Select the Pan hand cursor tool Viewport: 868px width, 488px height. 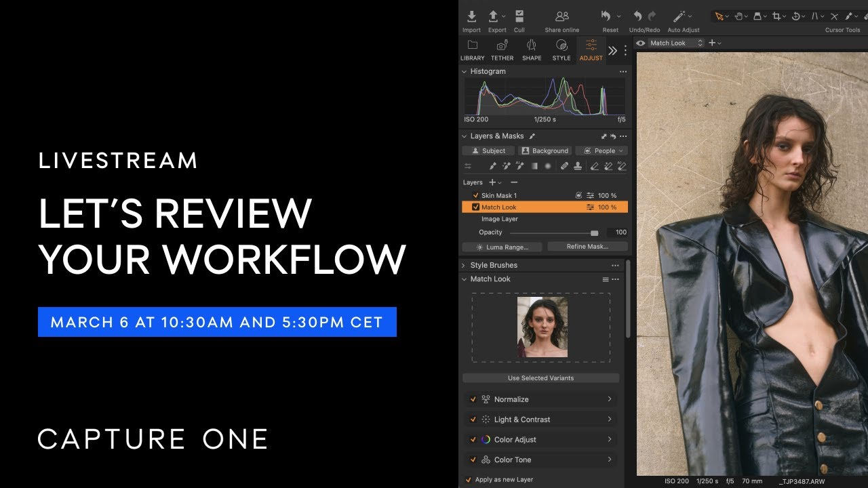[x=738, y=16]
